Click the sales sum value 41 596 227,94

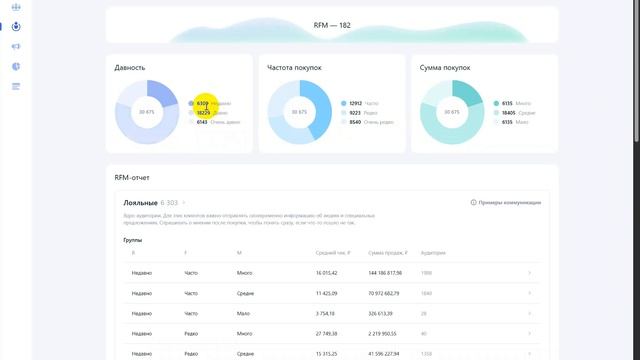click(384, 354)
